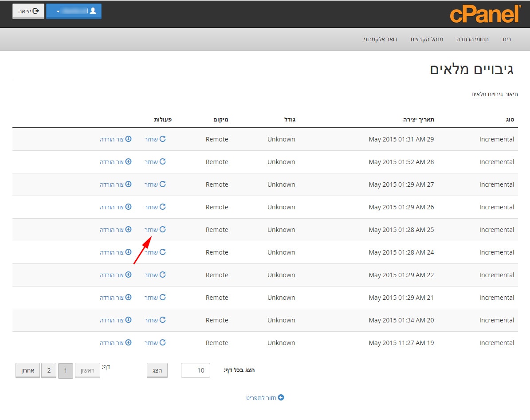Click the הצג display button
The height and width of the screenshot is (420, 530).
157,370
